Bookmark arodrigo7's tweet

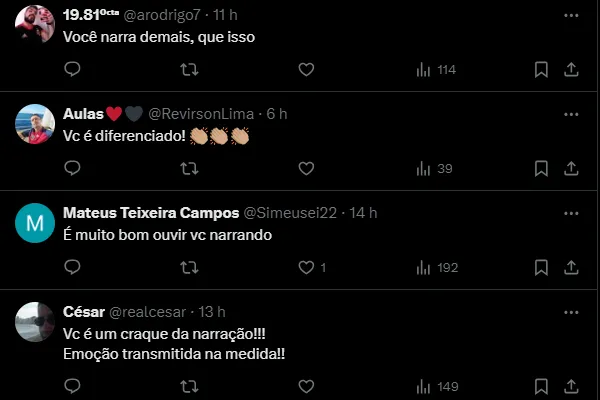point(541,69)
